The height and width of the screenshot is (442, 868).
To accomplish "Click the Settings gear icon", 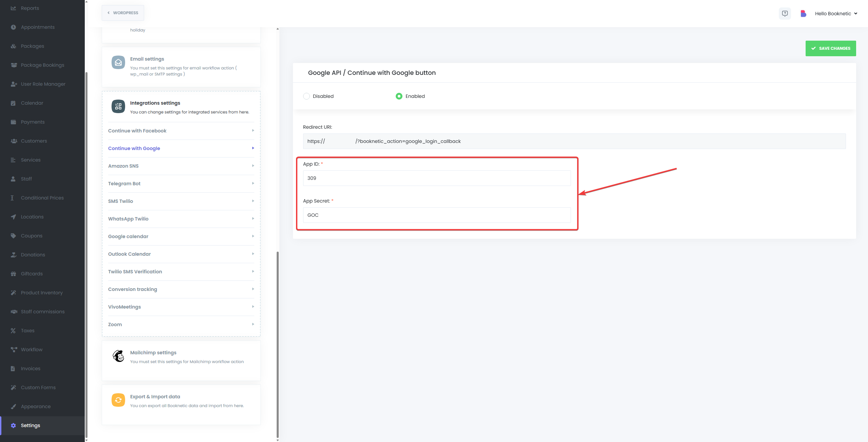I will (x=13, y=425).
